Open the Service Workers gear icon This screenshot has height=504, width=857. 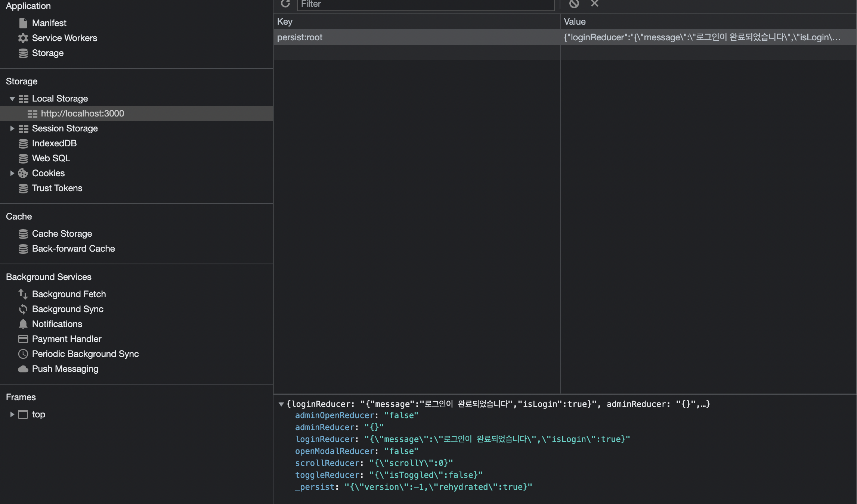[23, 38]
